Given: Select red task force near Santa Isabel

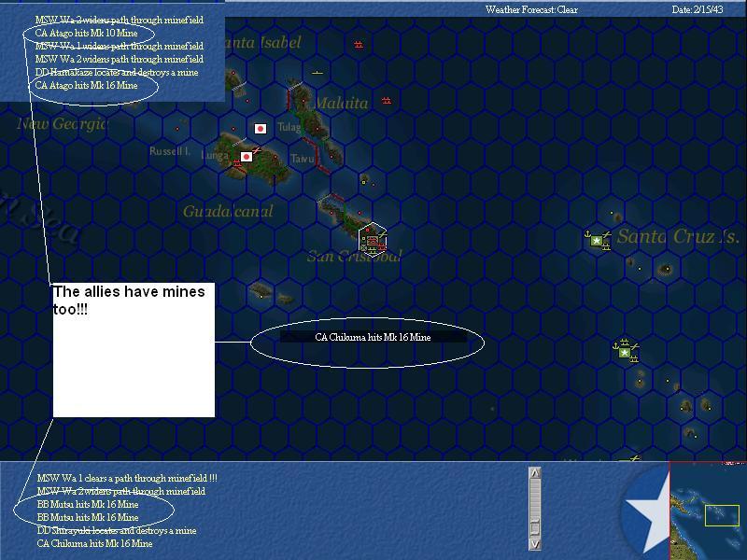Looking at the screenshot, I should 359,45.
